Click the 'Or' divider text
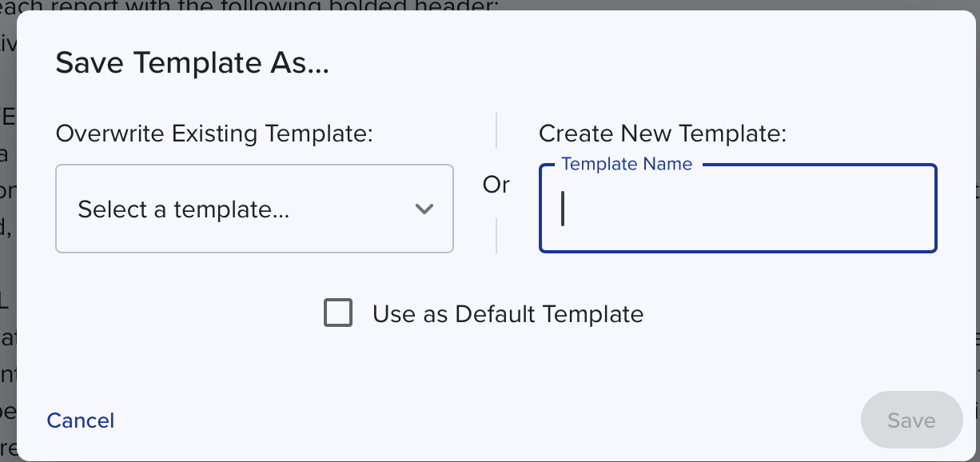This screenshot has height=462, width=980. (x=496, y=185)
